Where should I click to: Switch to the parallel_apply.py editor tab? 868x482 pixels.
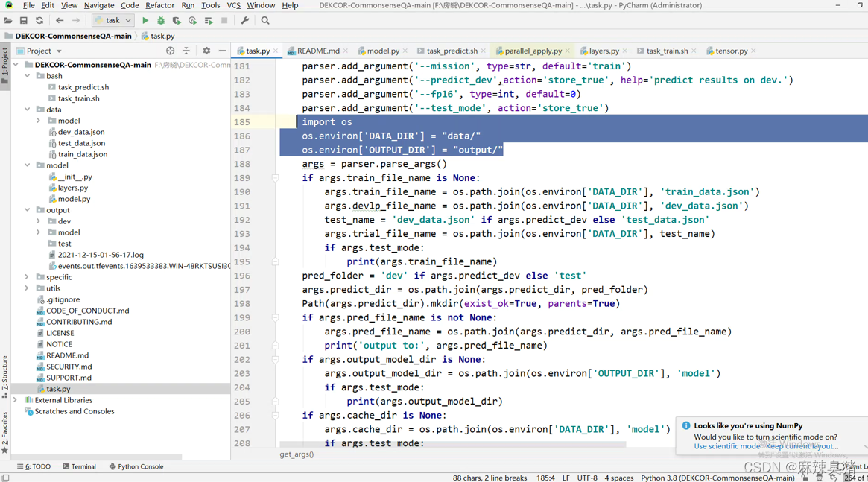tap(533, 51)
